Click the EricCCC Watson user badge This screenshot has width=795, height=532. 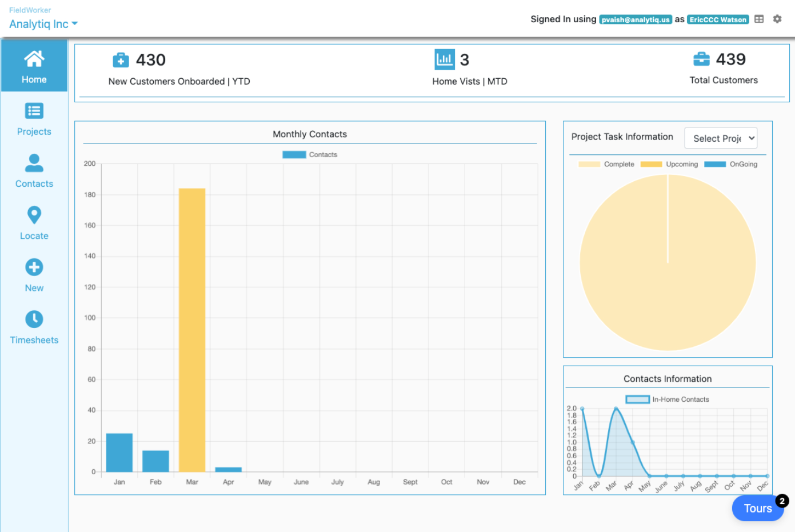(x=718, y=19)
